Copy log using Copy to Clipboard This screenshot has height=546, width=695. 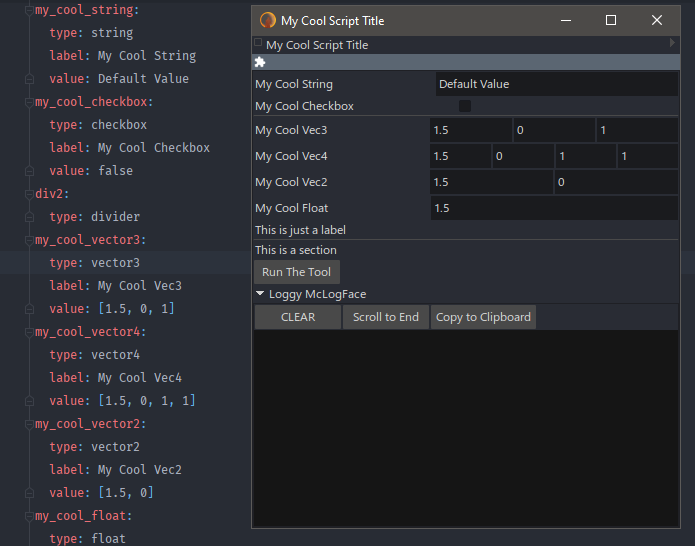[483, 317]
